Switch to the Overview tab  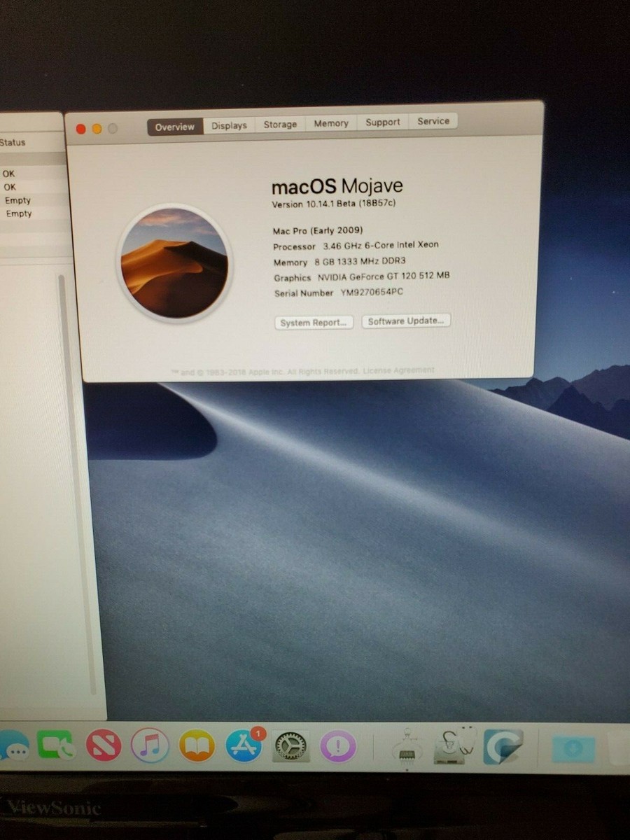[175, 127]
